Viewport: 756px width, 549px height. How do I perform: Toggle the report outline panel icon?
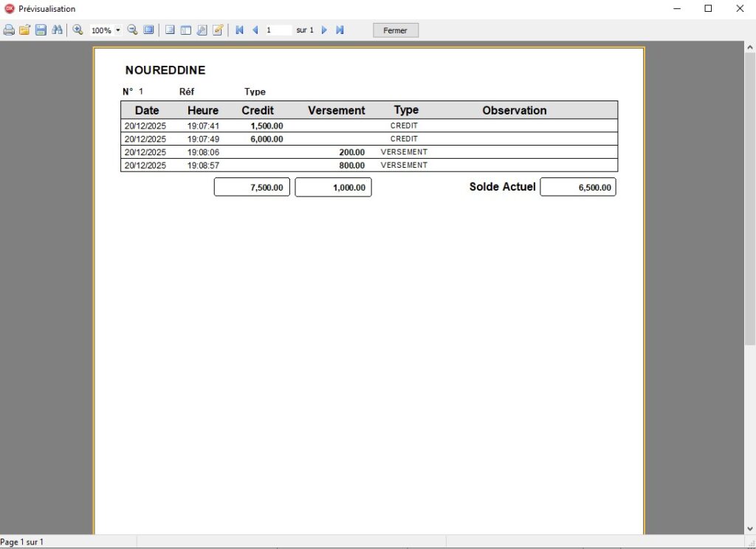170,30
